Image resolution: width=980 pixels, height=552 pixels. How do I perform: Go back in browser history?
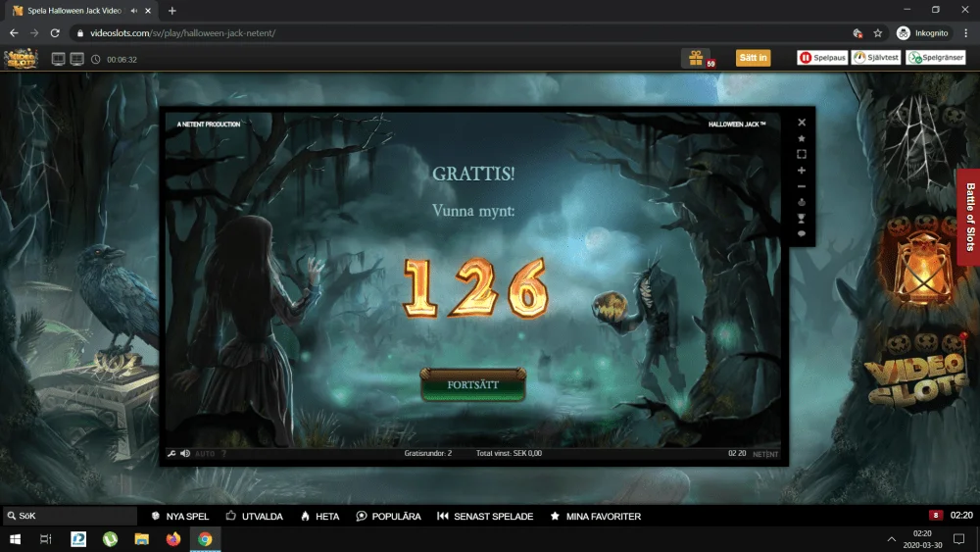(14, 33)
